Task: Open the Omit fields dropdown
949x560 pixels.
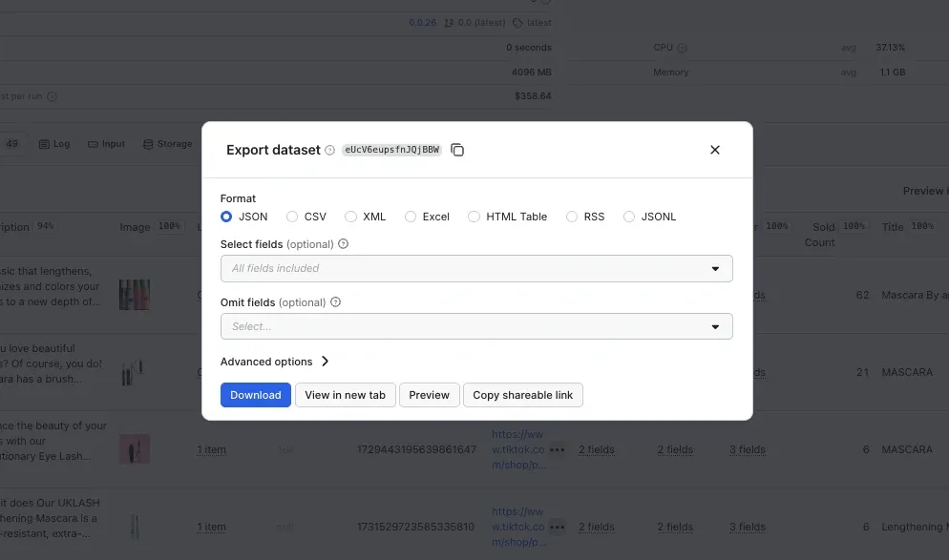Action: [x=476, y=326]
